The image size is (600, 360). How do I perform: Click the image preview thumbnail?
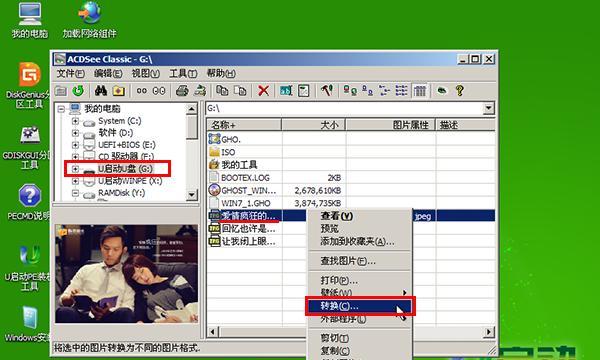click(x=126, y=274)
